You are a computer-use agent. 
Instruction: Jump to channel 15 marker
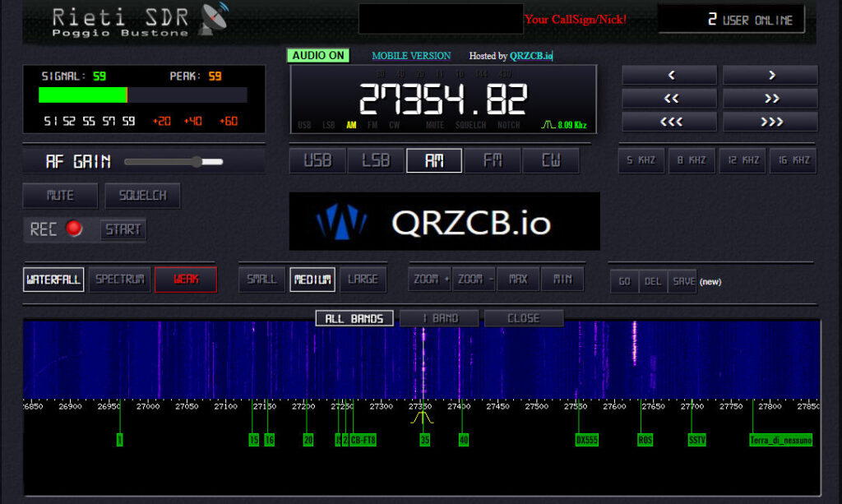tap(254, 440)
